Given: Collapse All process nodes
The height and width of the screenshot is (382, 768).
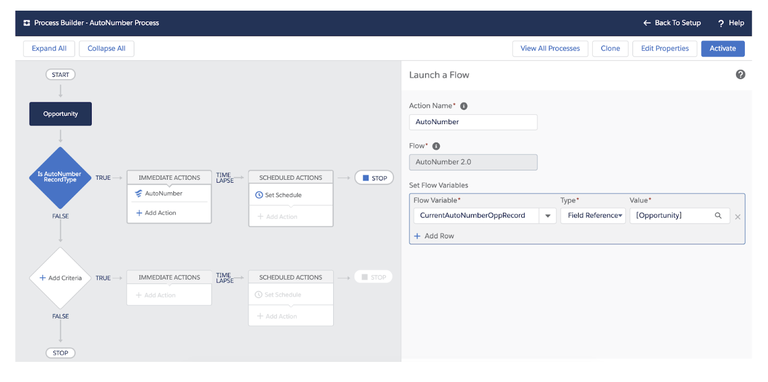Looking at the screenshot, I should pyautogui.click(x=106, y=48).
